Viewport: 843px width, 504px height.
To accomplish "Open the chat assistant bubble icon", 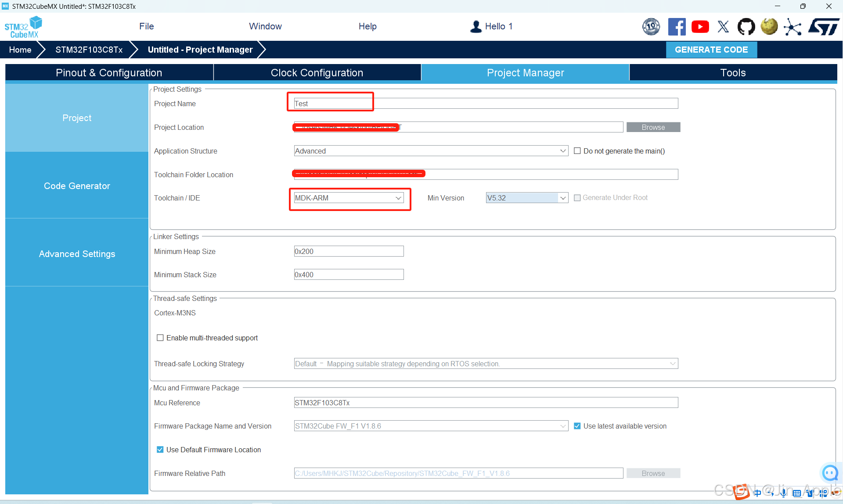I will click(x=830, y=473).
